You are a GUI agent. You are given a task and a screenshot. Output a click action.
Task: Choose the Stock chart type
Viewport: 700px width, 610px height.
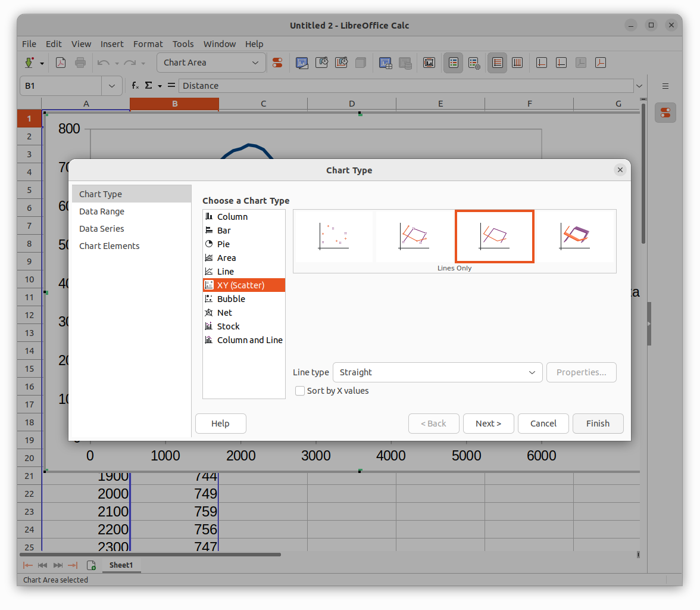pos(244,326)
